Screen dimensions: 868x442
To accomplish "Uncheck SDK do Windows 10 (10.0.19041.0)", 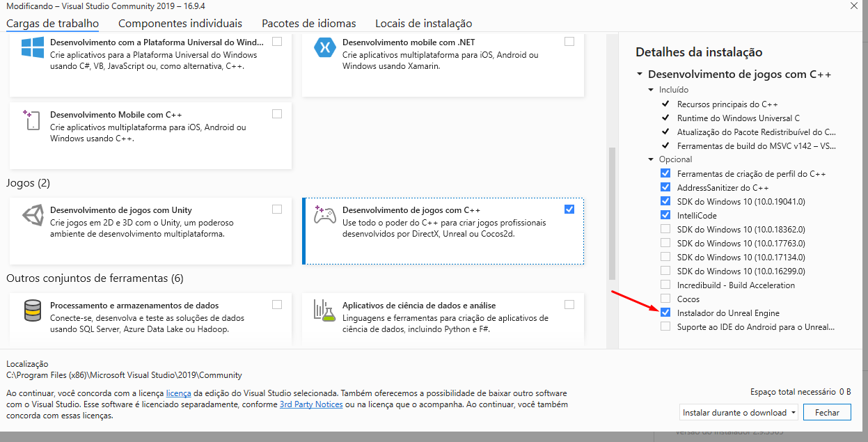I will coord(665,201).
